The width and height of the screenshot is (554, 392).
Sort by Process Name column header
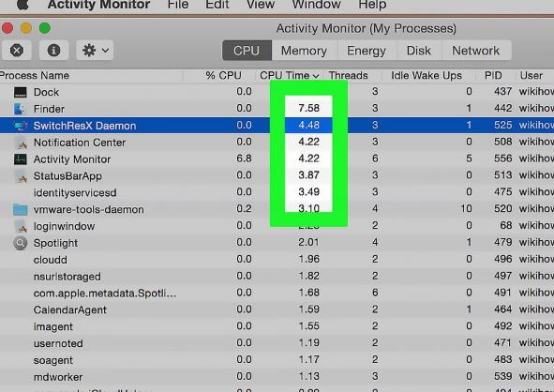91,76
